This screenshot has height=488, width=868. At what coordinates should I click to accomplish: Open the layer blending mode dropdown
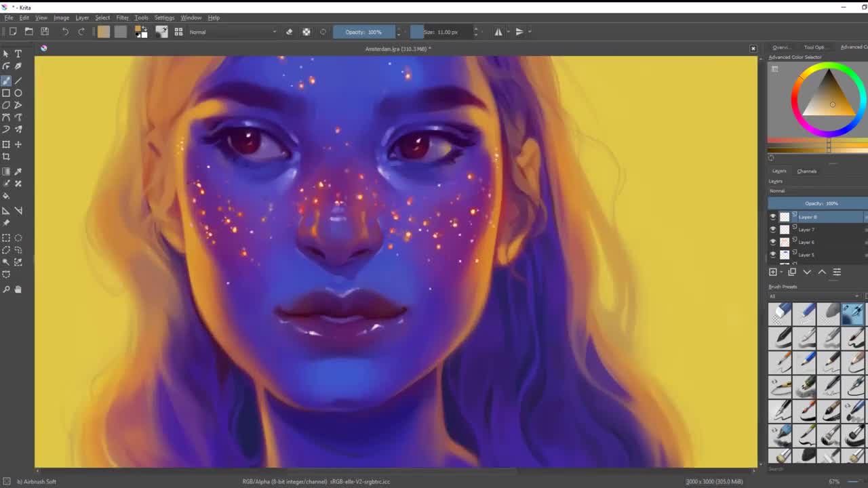[818, 191]
